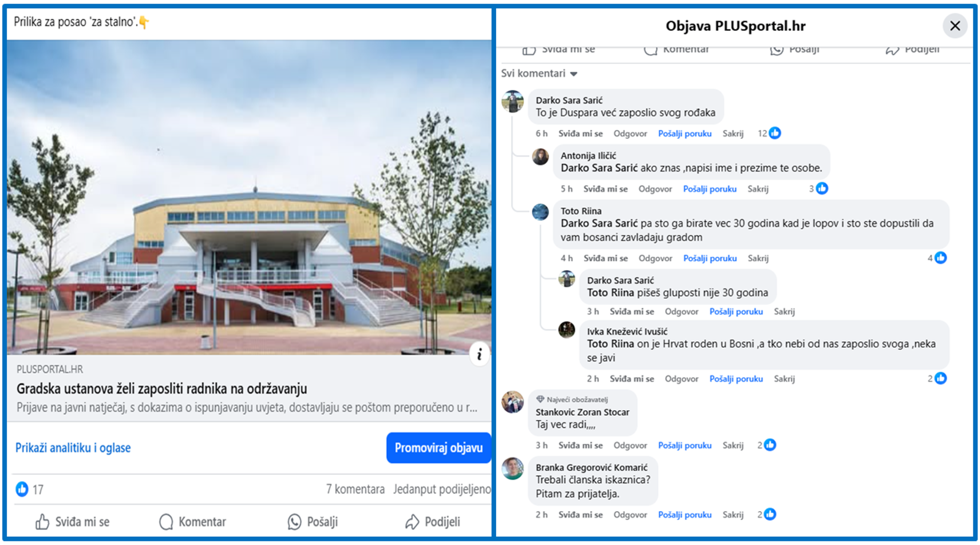Open the sports hall article image thumbnail
This screenshot has width=980, height=545.
click(x=249, y=197)
